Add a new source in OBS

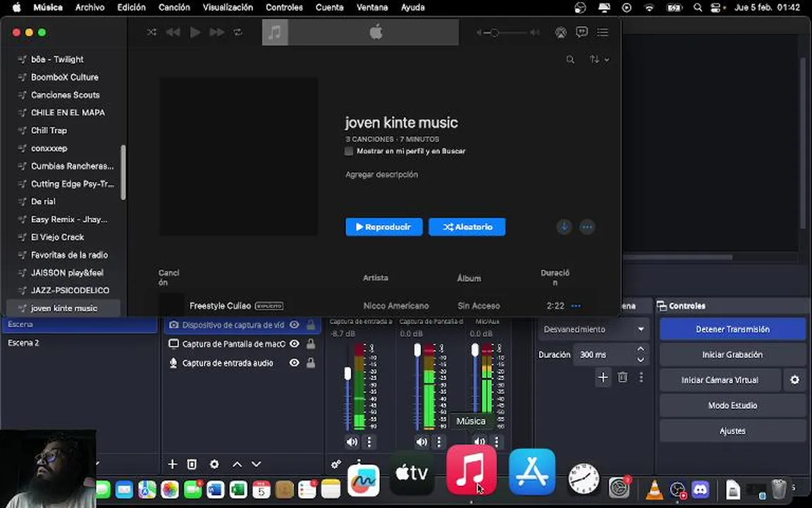tap(173, 464)
